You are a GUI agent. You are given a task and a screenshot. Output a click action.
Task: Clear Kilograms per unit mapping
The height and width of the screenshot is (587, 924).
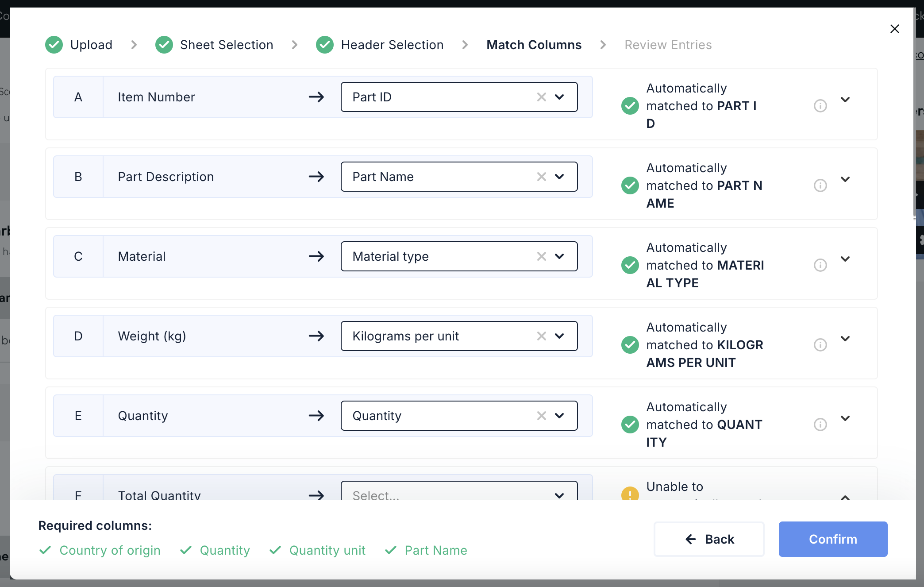click(541, 336)
